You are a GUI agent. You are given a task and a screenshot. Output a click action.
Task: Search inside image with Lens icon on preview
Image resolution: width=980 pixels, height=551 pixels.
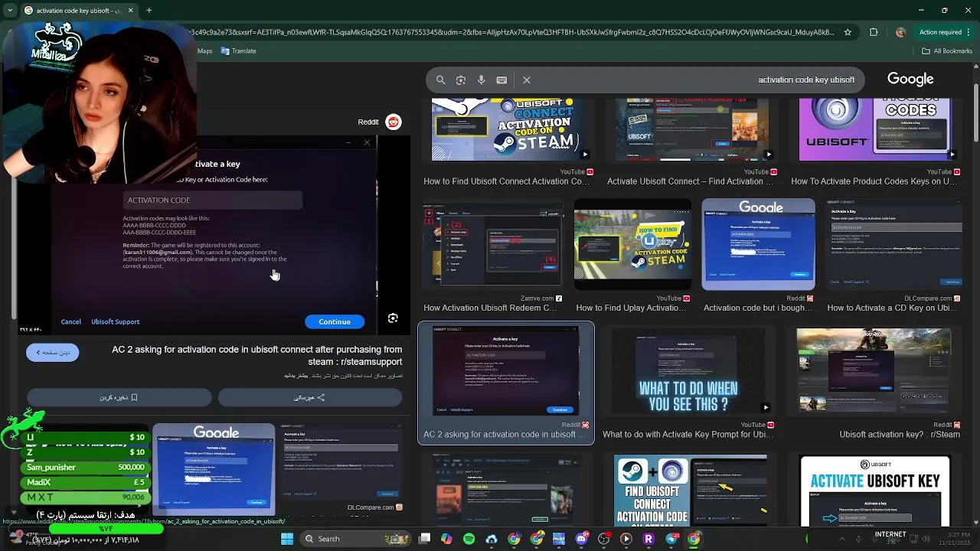point(393,318)
